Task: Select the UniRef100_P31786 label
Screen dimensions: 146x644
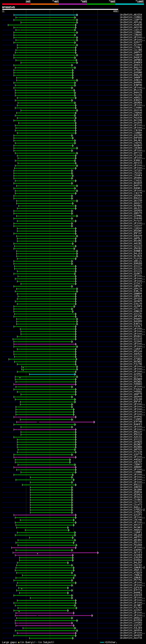Action: pyautogui.click(x=131, y=364)
